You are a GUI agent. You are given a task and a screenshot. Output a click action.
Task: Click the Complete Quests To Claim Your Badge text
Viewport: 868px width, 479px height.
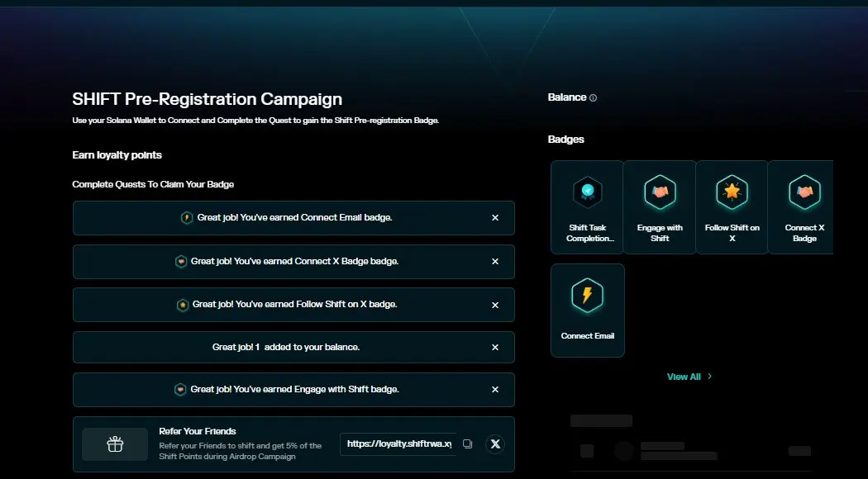click(153, 184)
